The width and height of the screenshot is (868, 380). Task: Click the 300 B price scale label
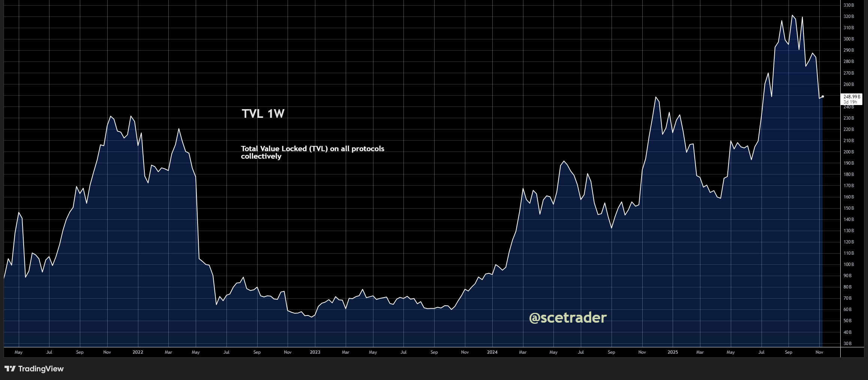click(x=849, y=39)
